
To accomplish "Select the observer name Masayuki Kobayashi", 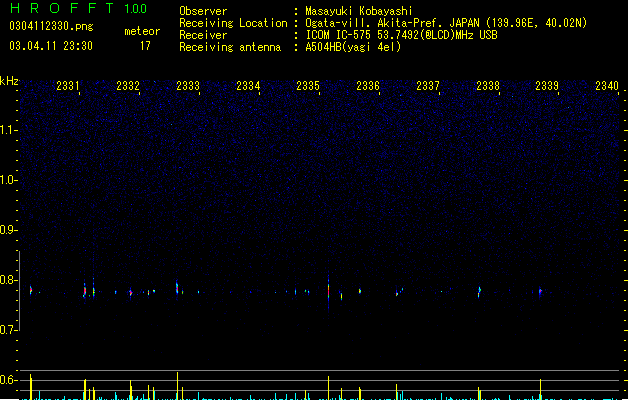I will 359,11.
